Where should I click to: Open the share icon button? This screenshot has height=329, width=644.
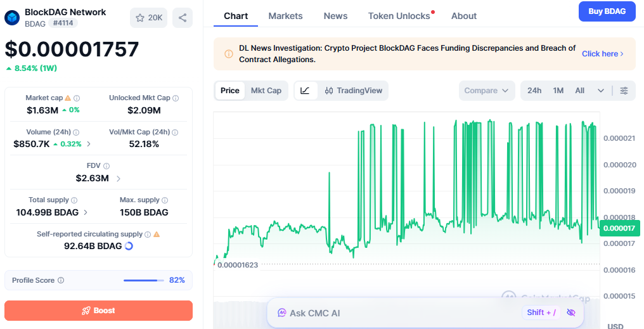pos(183,18)
